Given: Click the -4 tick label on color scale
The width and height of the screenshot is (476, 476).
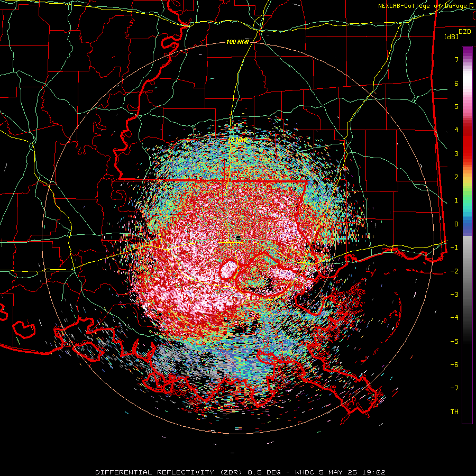Looking at the screenshot, I should pos(454,318).
